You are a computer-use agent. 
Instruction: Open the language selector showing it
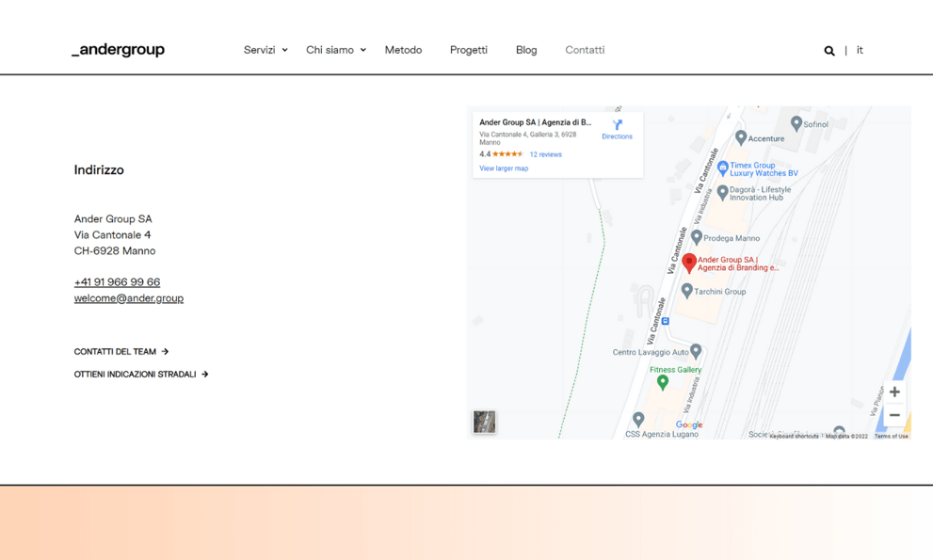click(859, 50)
